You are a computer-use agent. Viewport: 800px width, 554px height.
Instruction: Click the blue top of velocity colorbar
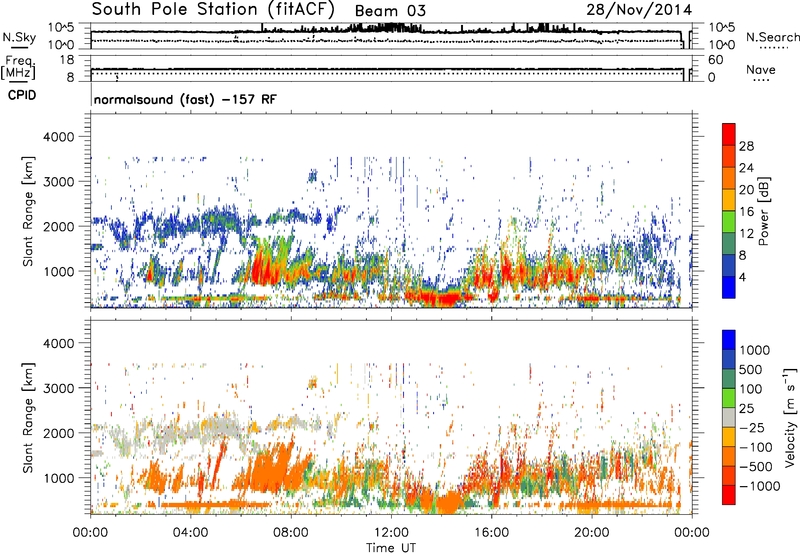pyautogui.click(x=729, y=340)
